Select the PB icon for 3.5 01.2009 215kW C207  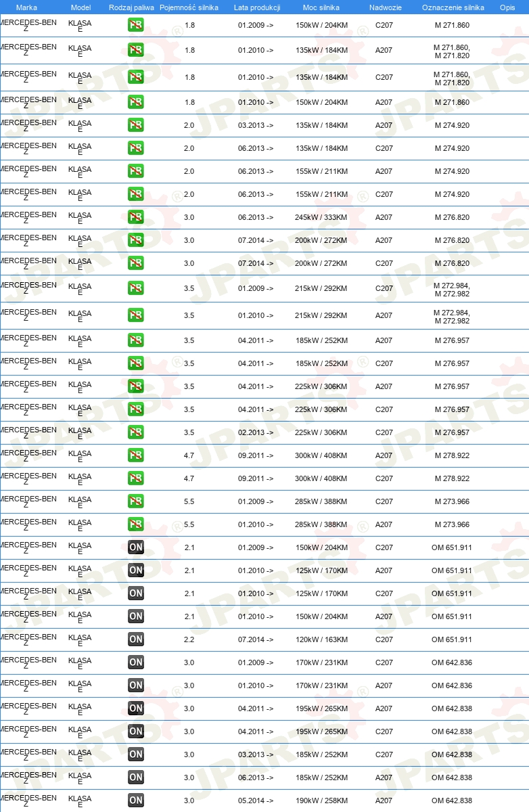(x=136, y=288)
